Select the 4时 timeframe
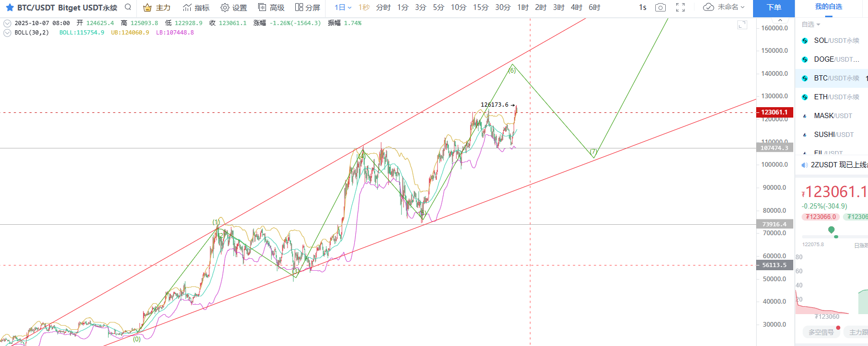The image size is (868, 346). pyautogui.click(x=576, y=7)
